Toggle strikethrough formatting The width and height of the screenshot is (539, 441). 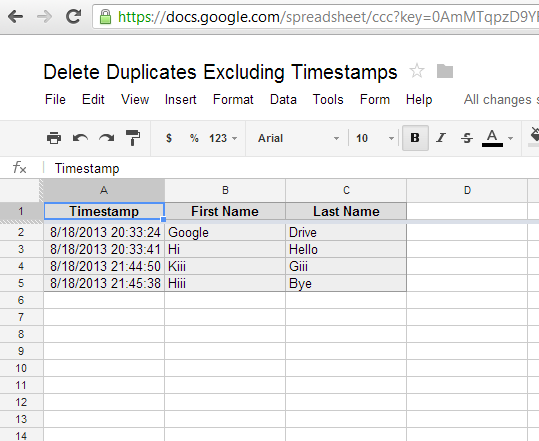coord(467,138)
